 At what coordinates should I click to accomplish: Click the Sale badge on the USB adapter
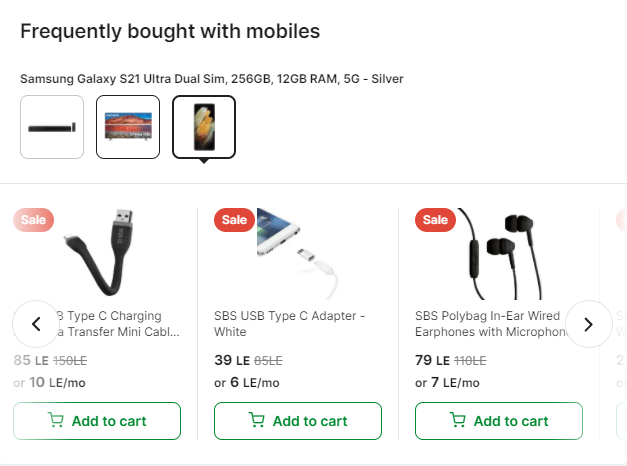(234, 220)
